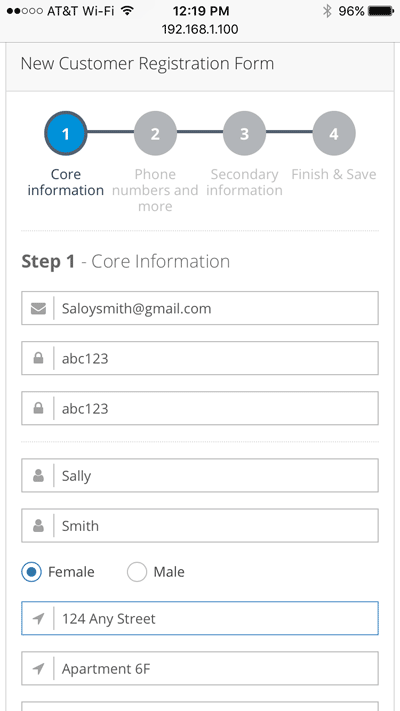Viewport: 400px width, 711px height.
Task: Click the lock icon beside the confirm password field
Action: [39, 409]
